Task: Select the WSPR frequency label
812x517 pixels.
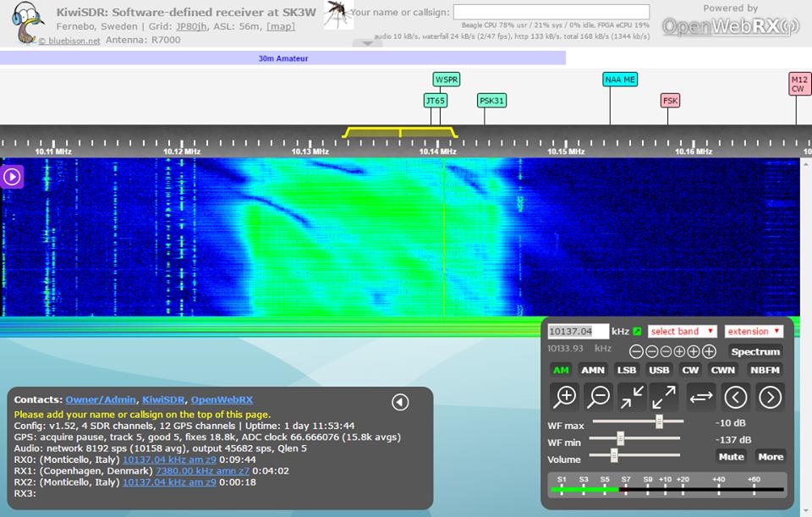Action: (x=446, y=80)
